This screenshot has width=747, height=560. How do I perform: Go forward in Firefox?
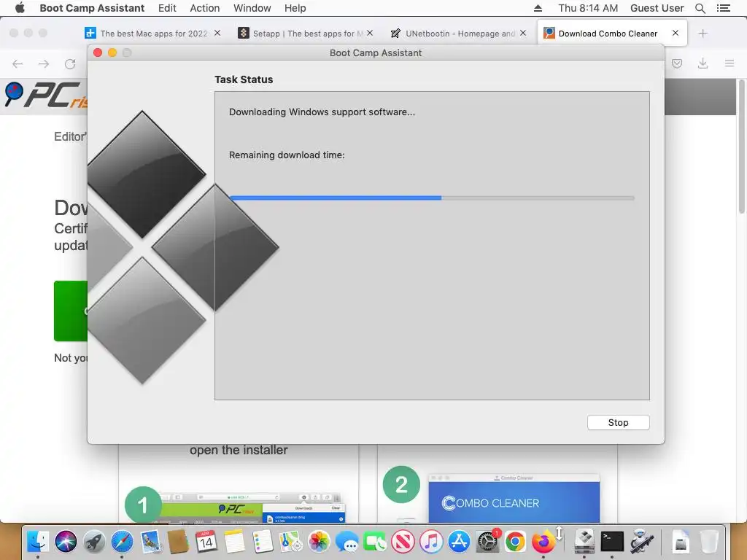(44, 64)
